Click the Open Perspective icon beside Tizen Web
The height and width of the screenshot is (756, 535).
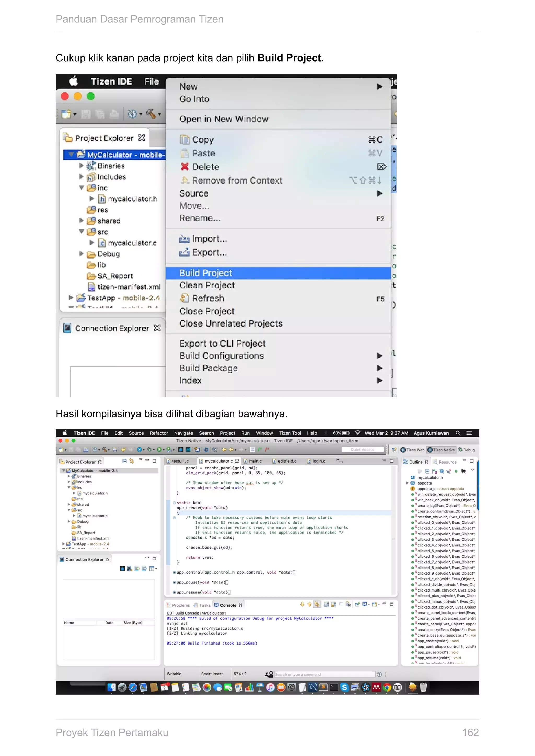[x=394, y=450]
